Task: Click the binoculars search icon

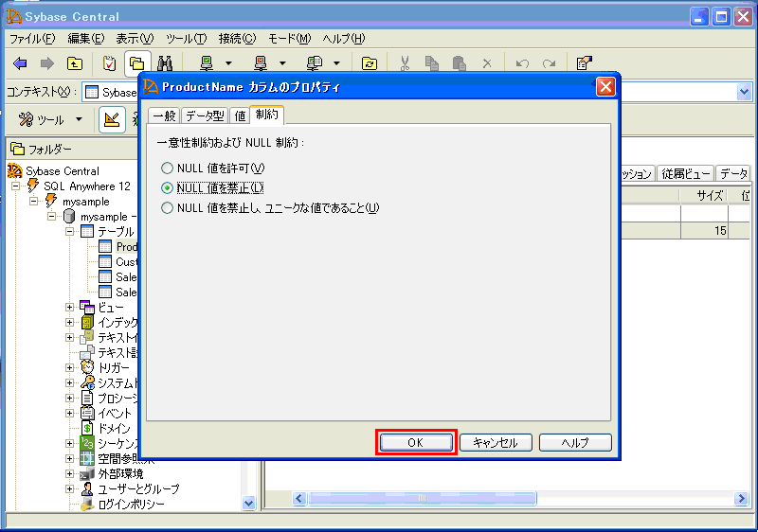Action: click(164, 63)
